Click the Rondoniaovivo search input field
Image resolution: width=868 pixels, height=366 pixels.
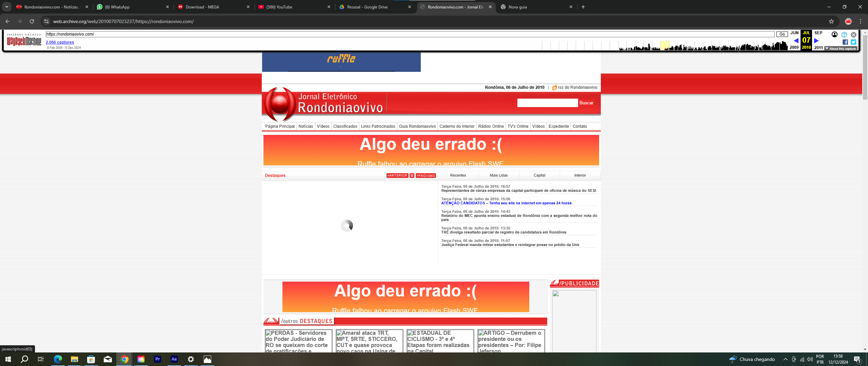pos(547,103)
